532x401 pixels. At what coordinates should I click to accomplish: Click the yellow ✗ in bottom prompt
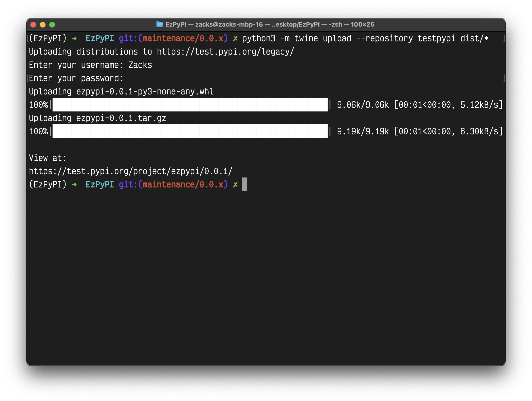pyautogui.click(x=235, y=185)
